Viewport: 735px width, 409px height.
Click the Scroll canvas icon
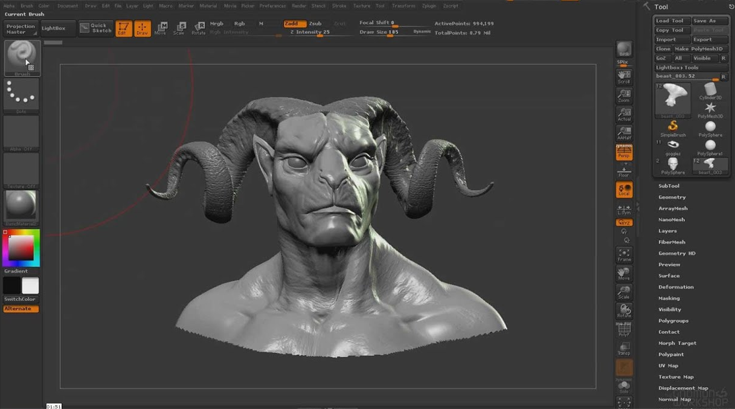pyautogui.click(x=624, y=77)
